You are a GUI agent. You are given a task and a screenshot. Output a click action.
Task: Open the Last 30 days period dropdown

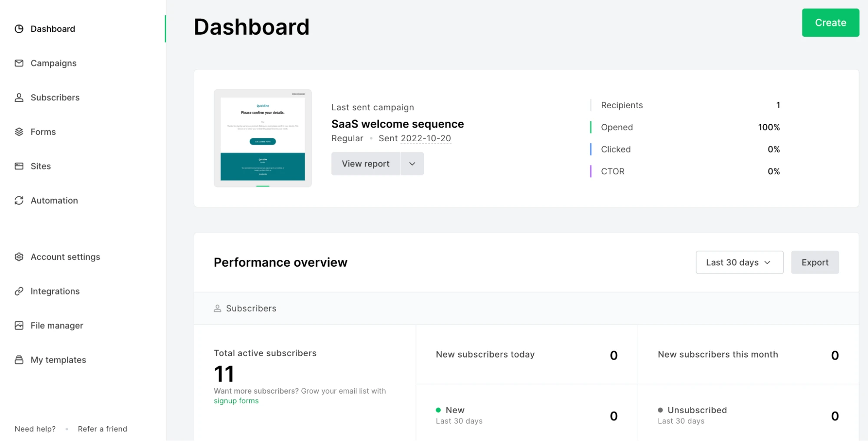click(x=739, y=262)
